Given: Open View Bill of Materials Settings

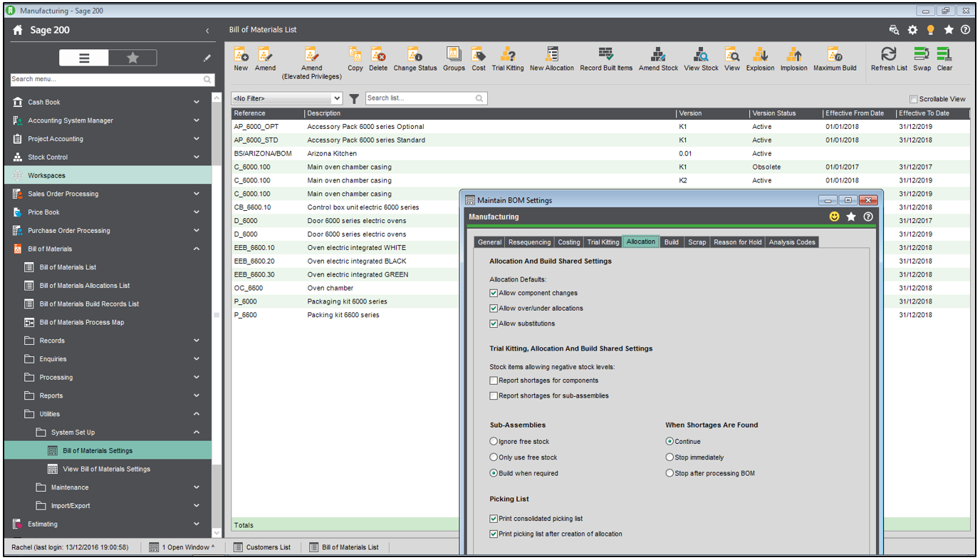Looking at the screenshot, I should (x=106, y=470).
